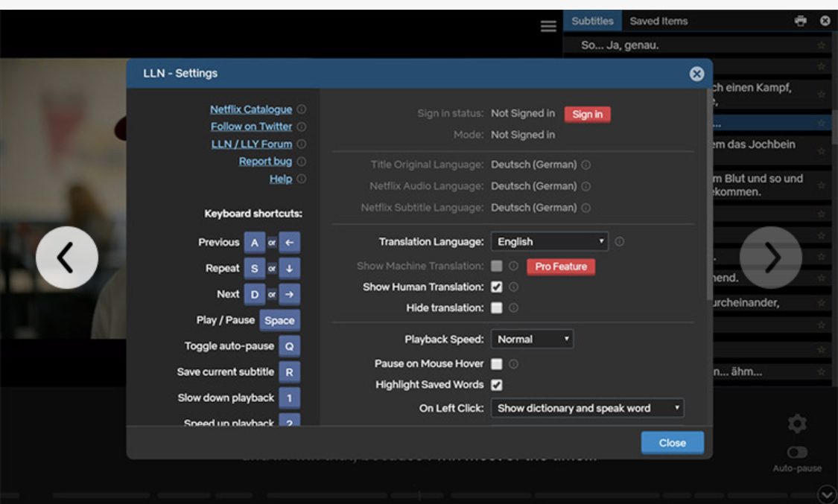The height and width of the screenshot is (504, 838).
Task: Click info icon next to Report bug
Action: click(x=302, y=162)
